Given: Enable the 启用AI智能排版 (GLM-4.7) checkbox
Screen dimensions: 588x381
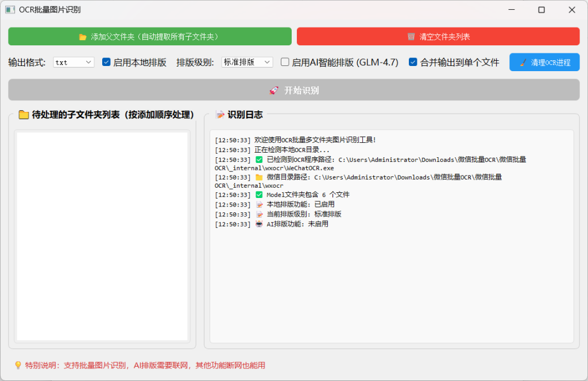Looking at the screenshot, I should coord(285,63).
